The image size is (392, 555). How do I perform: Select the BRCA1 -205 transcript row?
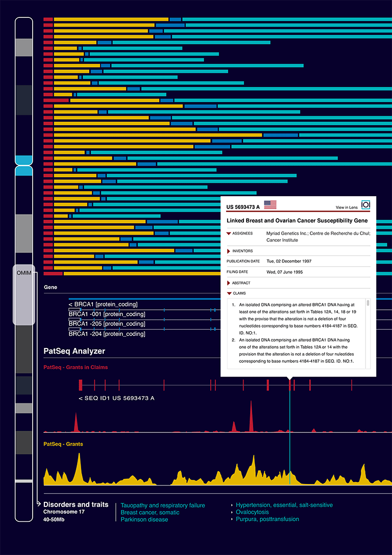point(106,324)
